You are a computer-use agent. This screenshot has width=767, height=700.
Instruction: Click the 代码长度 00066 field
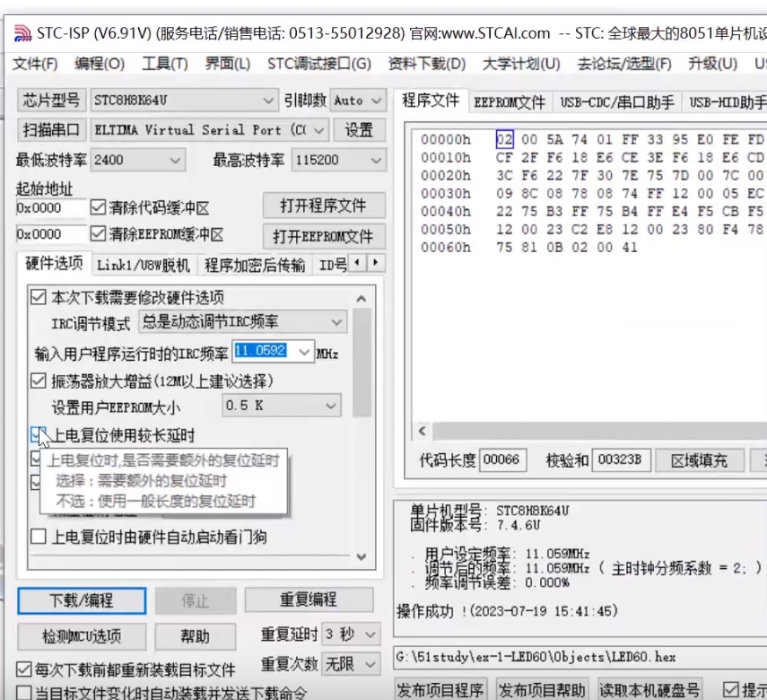point(502,459)
